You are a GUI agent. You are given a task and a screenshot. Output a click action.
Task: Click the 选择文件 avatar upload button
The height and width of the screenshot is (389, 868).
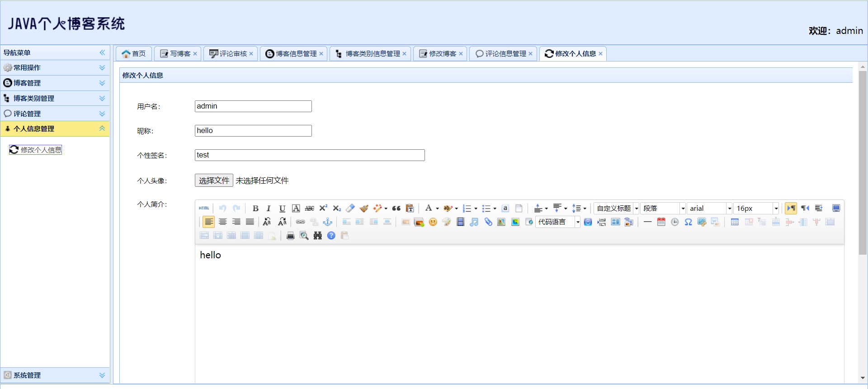pyautogui.click(x=214, y=180)
